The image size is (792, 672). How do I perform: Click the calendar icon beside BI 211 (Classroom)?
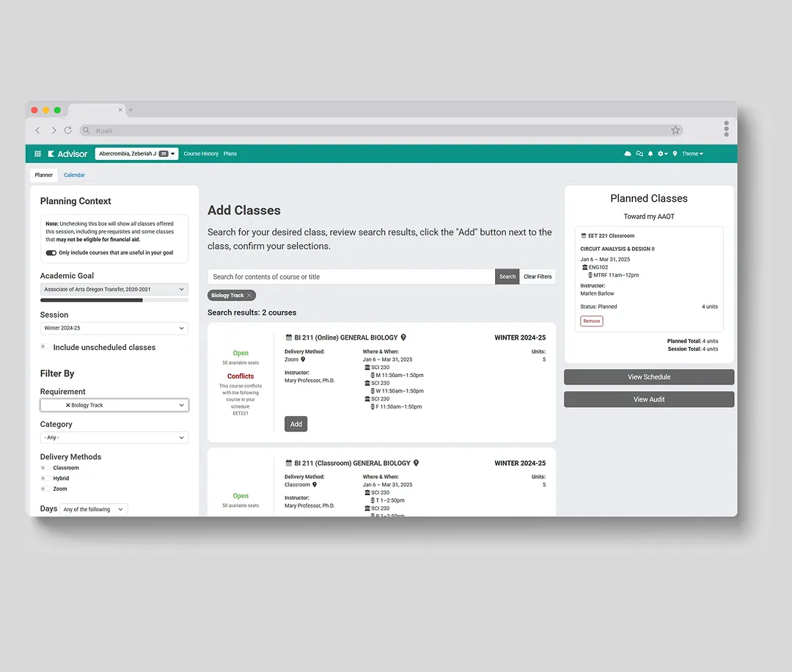click(x=289, y=462)
